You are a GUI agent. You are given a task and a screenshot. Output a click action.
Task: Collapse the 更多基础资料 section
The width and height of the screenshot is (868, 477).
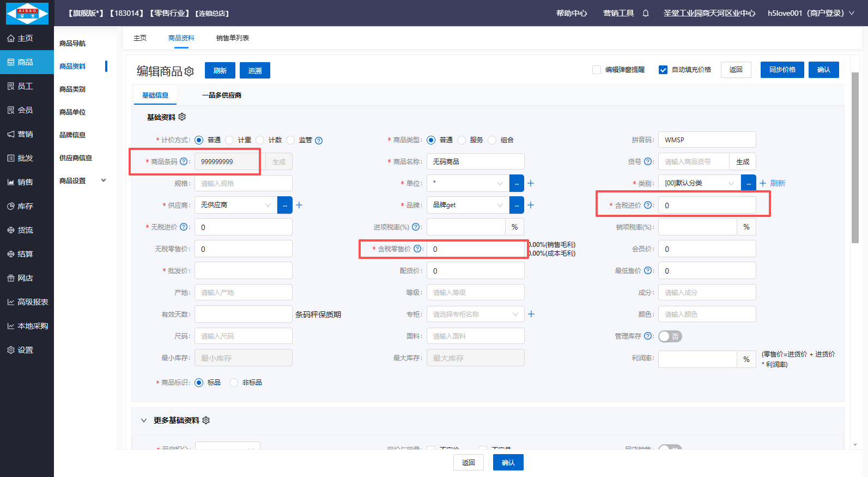tap(144, 420)
